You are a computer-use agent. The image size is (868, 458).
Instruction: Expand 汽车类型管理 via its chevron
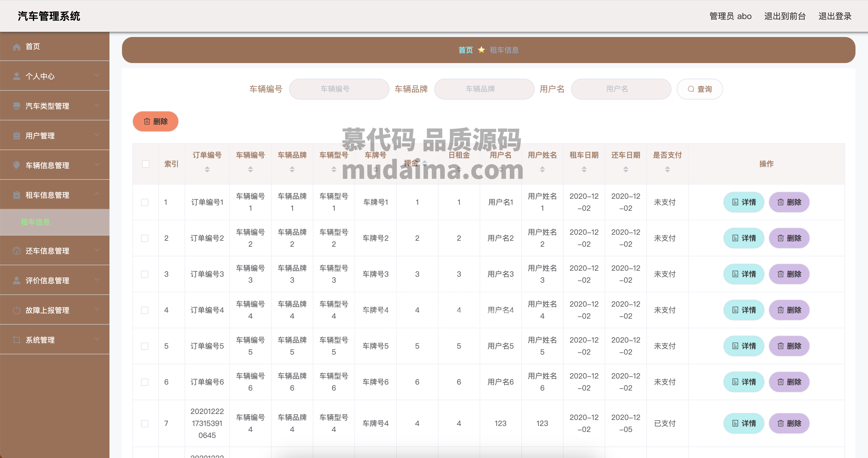click(97, 105)
